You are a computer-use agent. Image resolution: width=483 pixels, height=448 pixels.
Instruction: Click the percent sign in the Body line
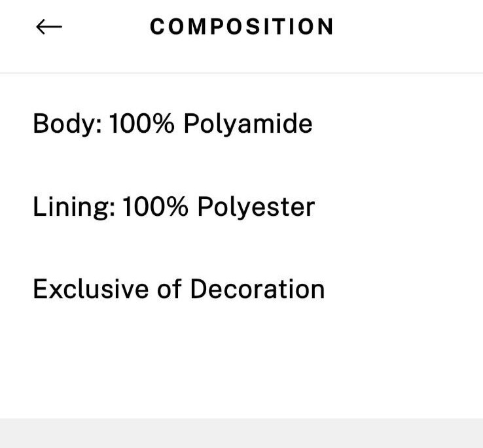pyautogui.click(x=164, y=124)
